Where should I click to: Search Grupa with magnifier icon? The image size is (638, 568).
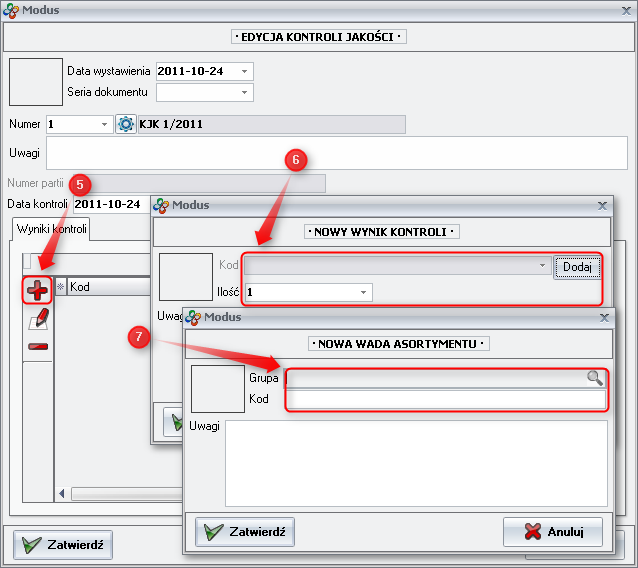594,378
